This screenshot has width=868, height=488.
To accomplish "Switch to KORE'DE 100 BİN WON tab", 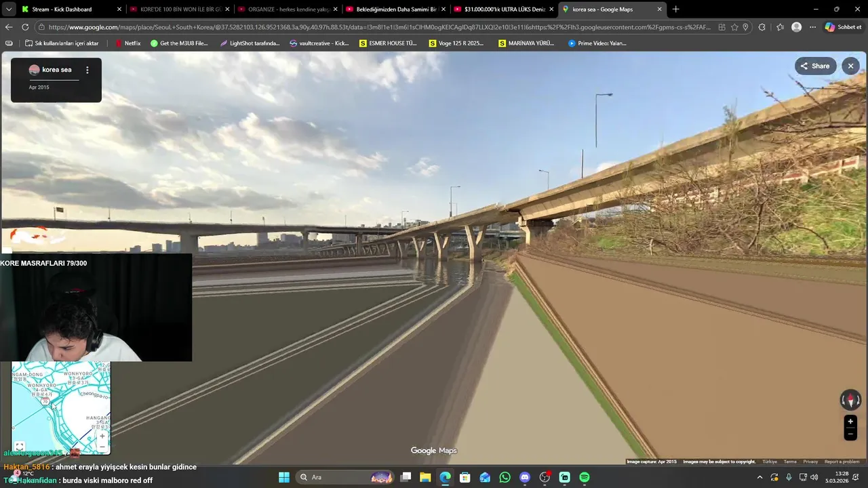I will pyautogui.click(x=180, y=9).
